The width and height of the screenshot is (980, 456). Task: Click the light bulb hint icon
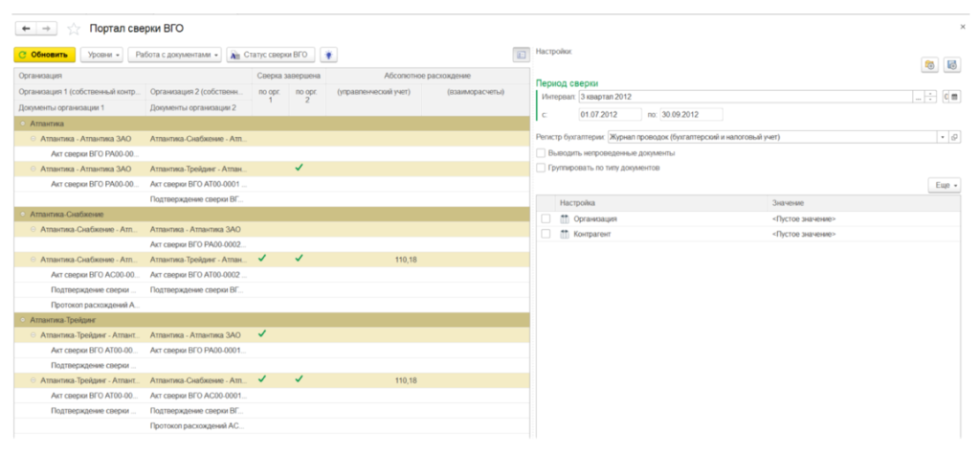329,55
